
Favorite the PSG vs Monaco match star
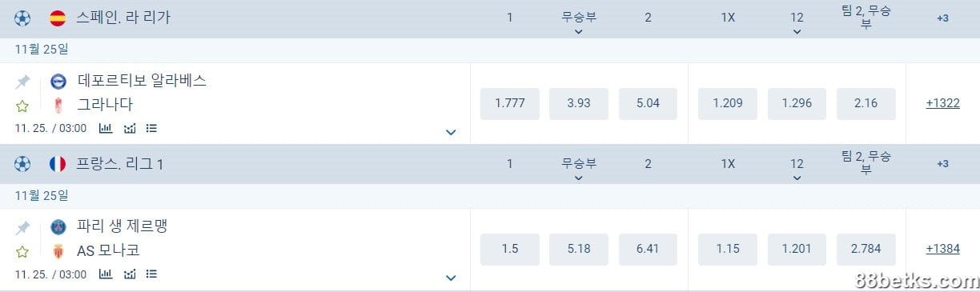(x=22, y=252)
